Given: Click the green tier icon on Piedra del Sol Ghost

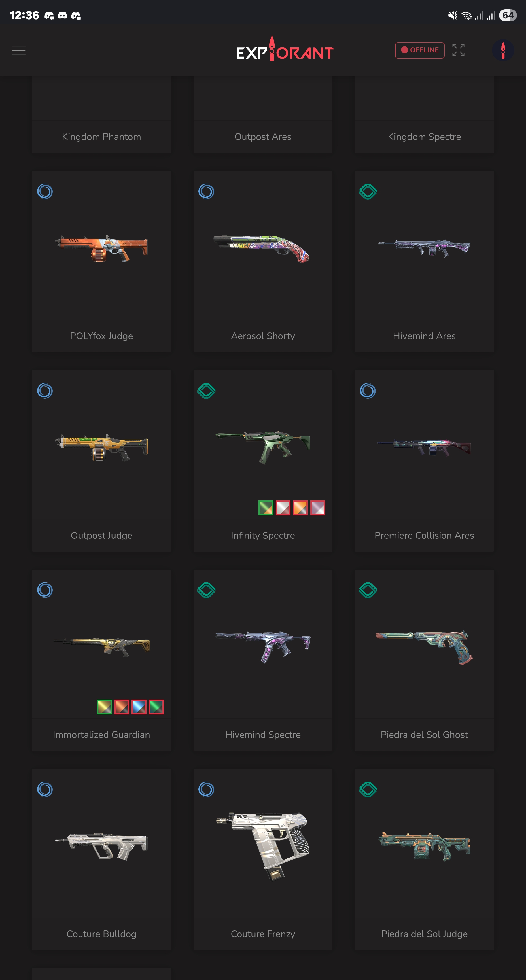Looking at the screenshot, I should [x=368, y=590].
